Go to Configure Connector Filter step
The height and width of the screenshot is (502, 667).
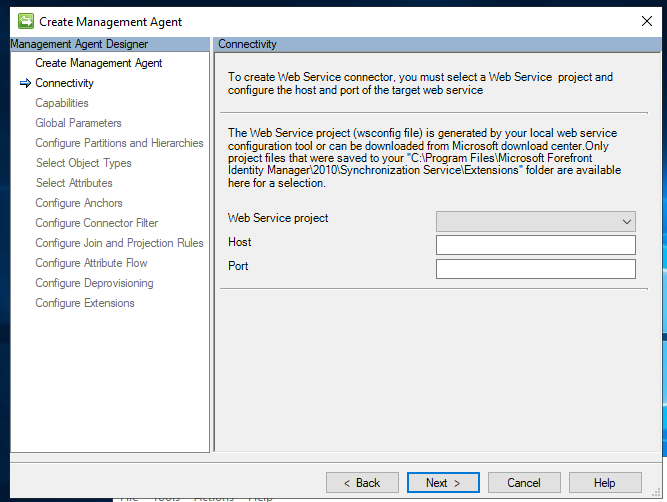pos(97,223)
